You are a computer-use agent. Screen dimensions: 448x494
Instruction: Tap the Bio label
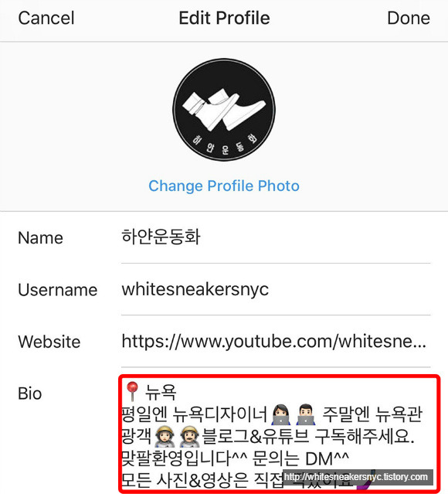30,393
